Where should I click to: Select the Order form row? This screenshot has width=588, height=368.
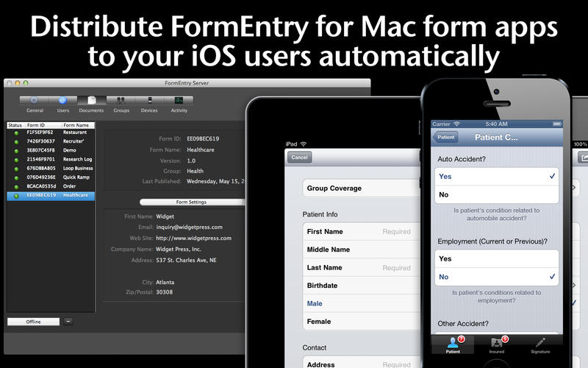point(51,187)
